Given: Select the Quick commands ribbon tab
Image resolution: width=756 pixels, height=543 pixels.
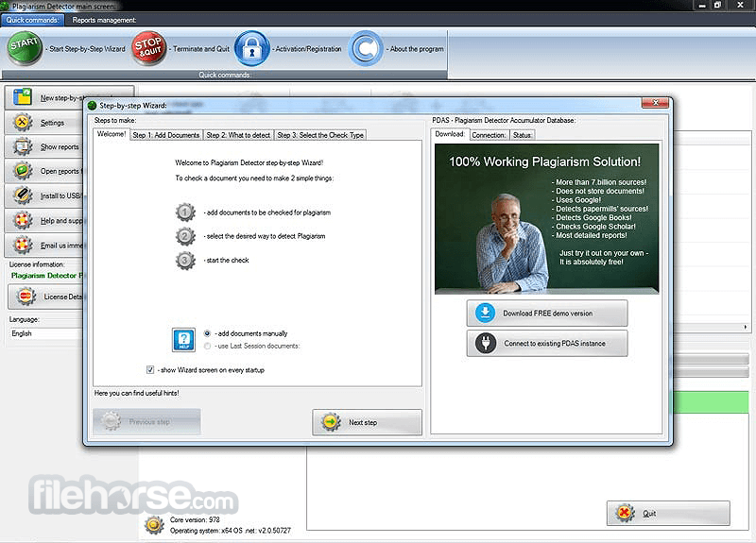Looking at the screenshot, I should coord(32,20).
